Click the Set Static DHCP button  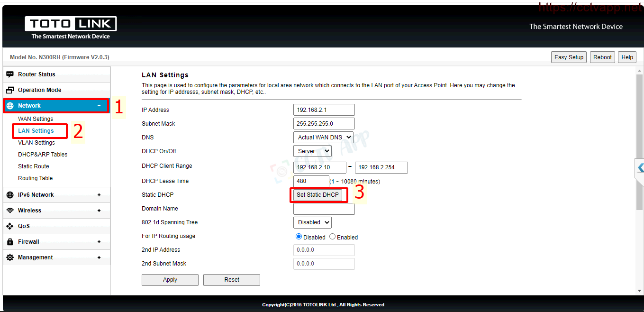(x=317, y=195)
